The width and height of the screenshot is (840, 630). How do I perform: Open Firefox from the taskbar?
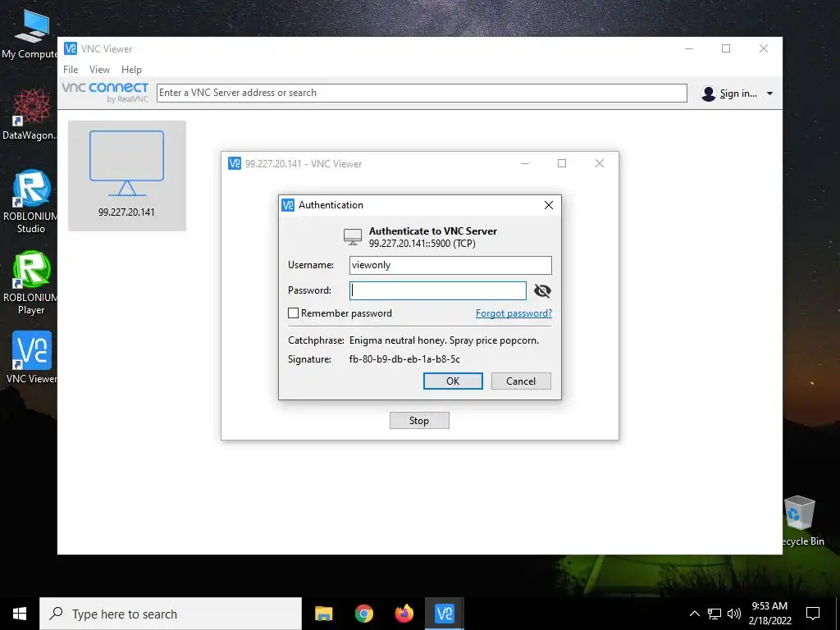coord(404,614)
